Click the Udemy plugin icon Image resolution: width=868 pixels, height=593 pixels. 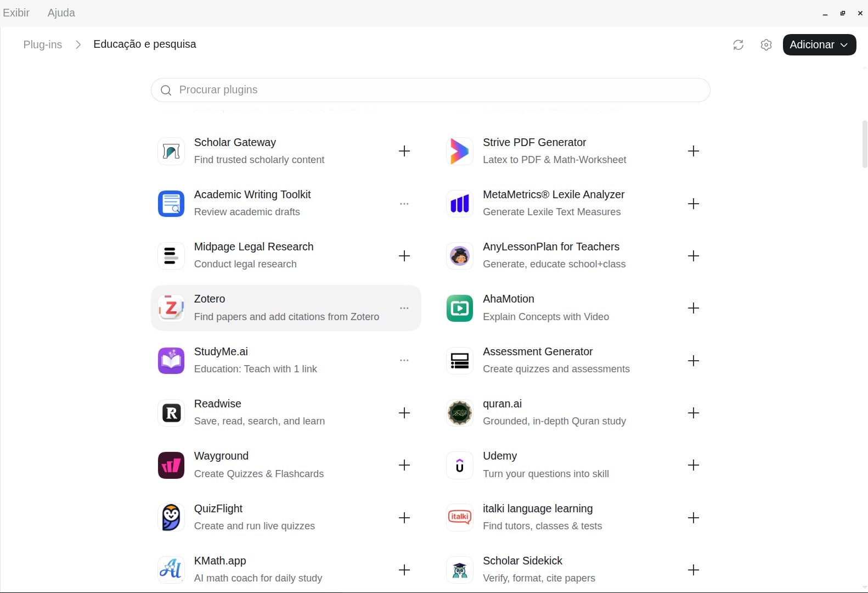pyautogui.click(x=460, y=465)
